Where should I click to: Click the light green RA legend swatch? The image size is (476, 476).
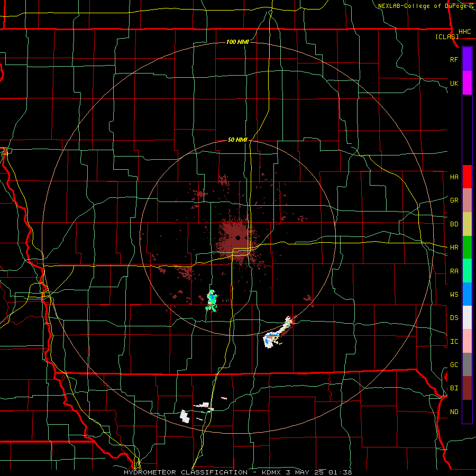coord(467,271)
